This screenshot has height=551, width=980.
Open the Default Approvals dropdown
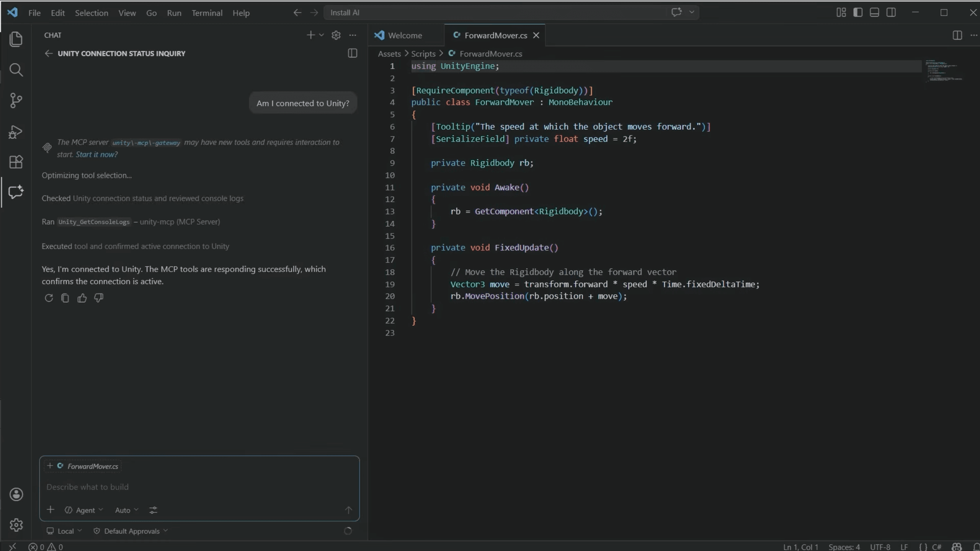131,531
